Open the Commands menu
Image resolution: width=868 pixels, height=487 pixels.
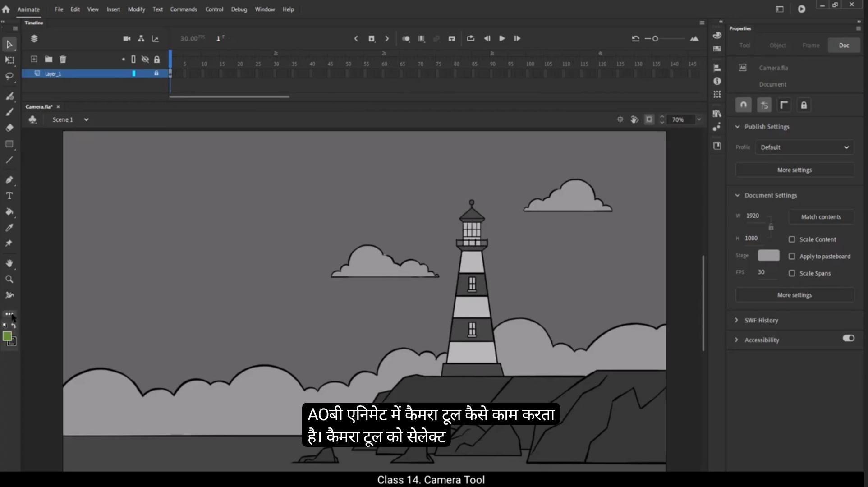pyautogui.click(x=184, y=9)
